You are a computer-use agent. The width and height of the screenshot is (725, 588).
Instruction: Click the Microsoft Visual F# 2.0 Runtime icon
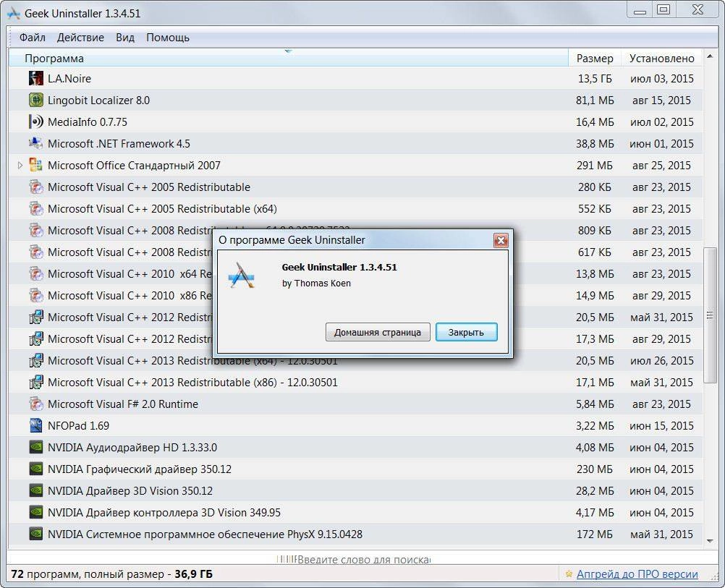coord(35,404)
